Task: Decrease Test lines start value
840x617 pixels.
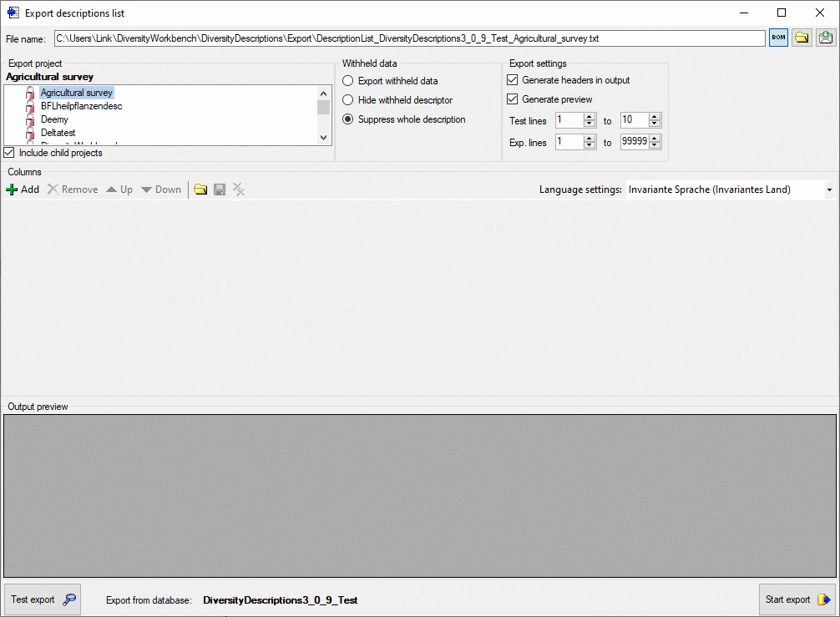Action: (x=590, y=124)
